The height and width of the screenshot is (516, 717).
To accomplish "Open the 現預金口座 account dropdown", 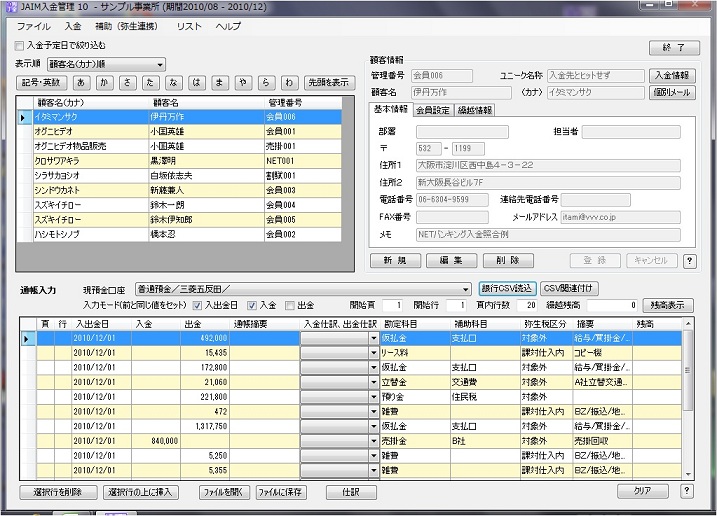I will click(303, 289).
